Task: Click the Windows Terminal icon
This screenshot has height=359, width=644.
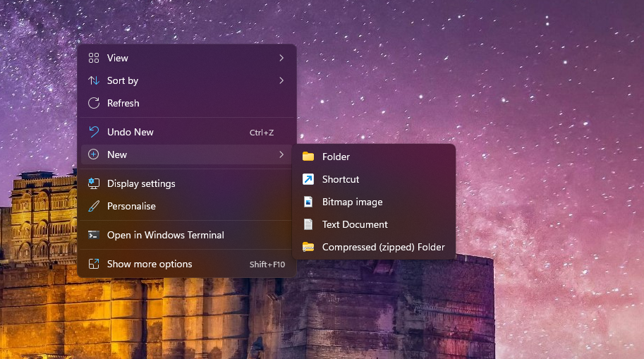Action: [93, 235]
